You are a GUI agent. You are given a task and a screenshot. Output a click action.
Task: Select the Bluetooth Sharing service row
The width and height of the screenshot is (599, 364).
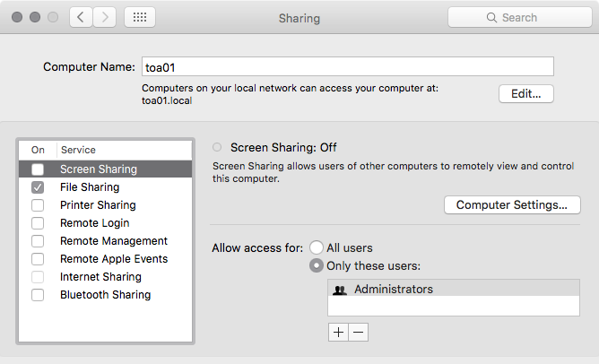(x=106, y=295)
